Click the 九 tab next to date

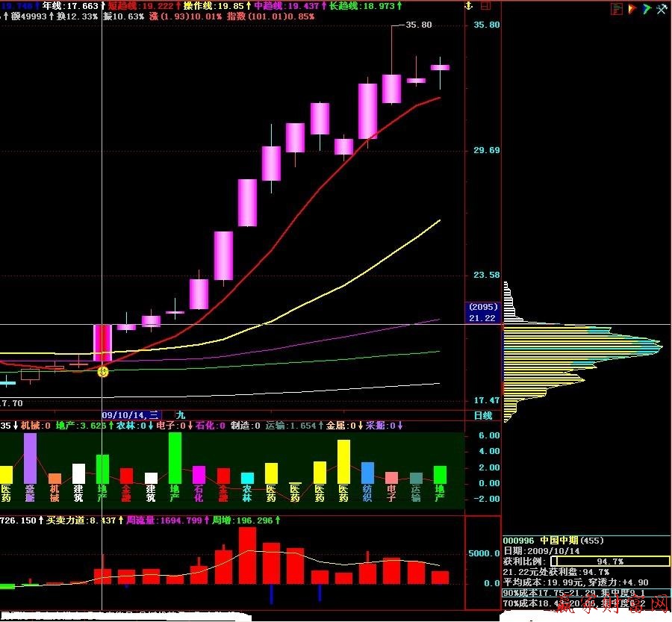179,414
